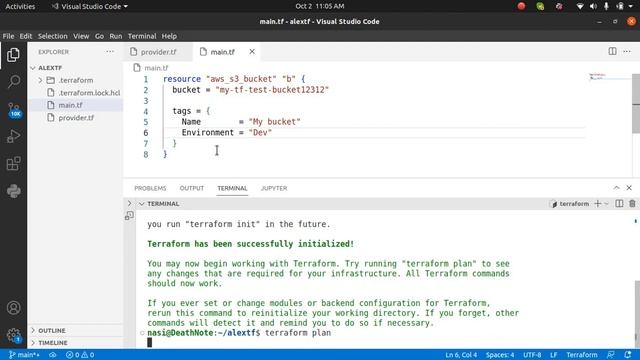
Task: Open the date and time Oct 2 clock
Action: pyautogui.click(x=320, y=6)
